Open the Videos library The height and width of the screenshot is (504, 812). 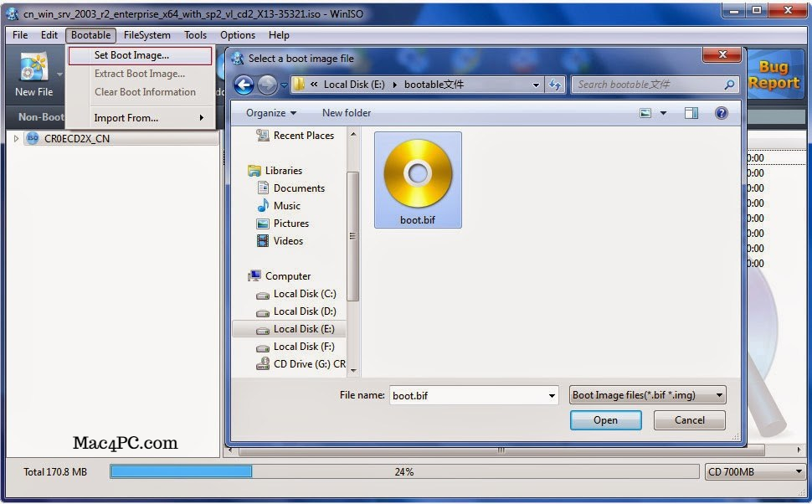click(x=280, y=241)
